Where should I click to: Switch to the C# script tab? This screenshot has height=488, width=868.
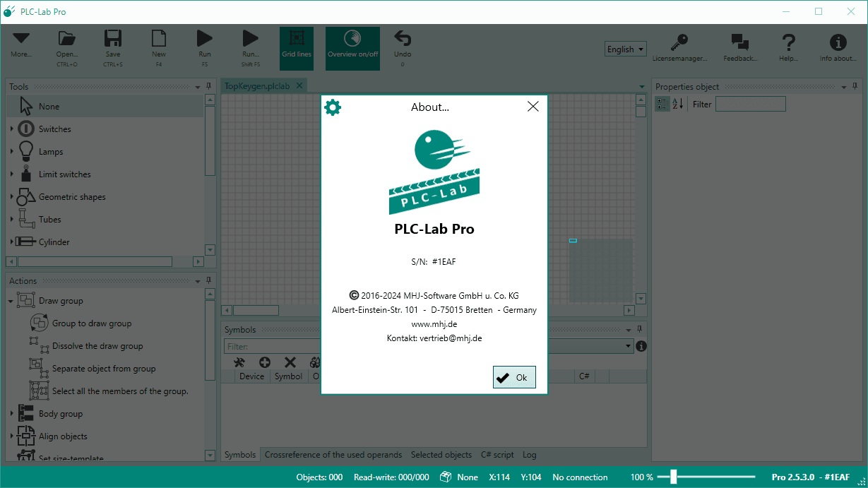click(497, 455)
